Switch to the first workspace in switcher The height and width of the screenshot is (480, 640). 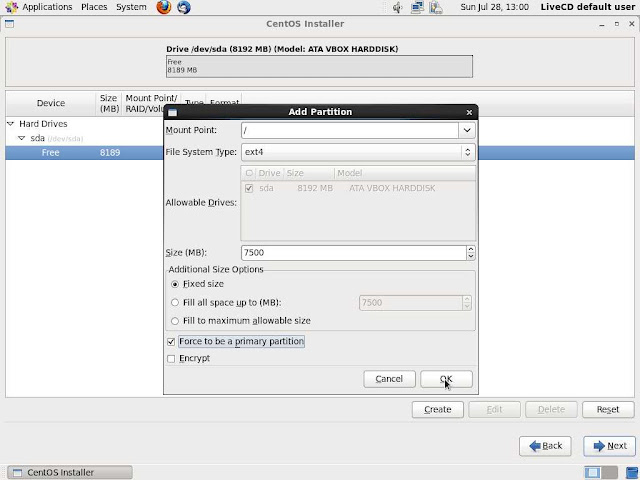click(592, 472)
